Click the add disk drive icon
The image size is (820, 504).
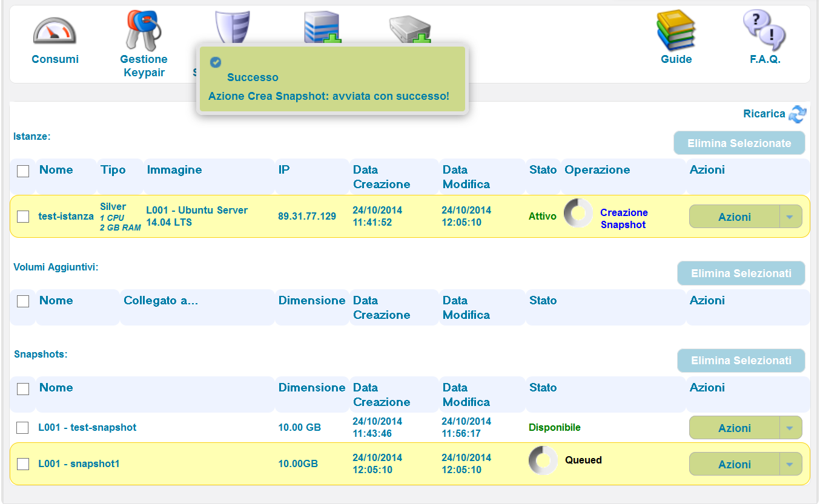point(410,29)
